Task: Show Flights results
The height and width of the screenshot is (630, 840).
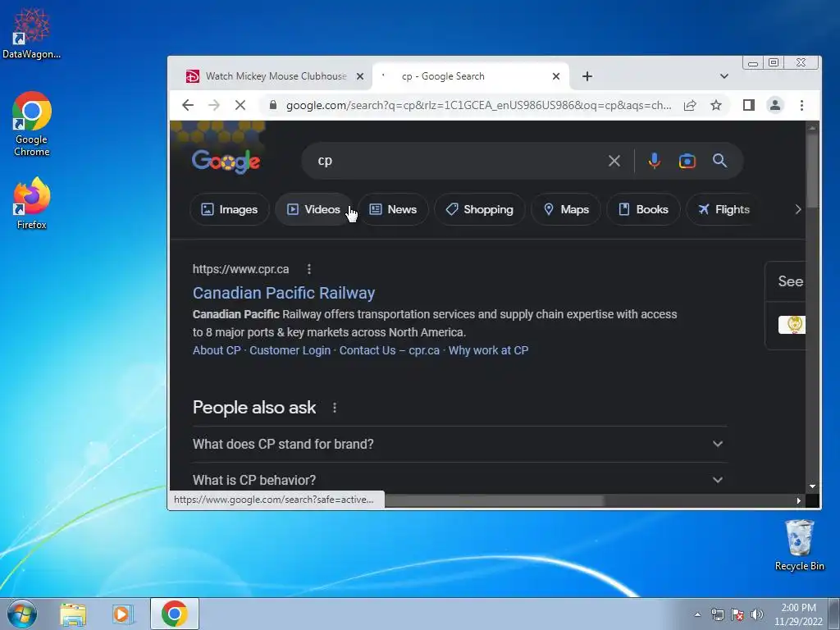Action: pos(724,209)
